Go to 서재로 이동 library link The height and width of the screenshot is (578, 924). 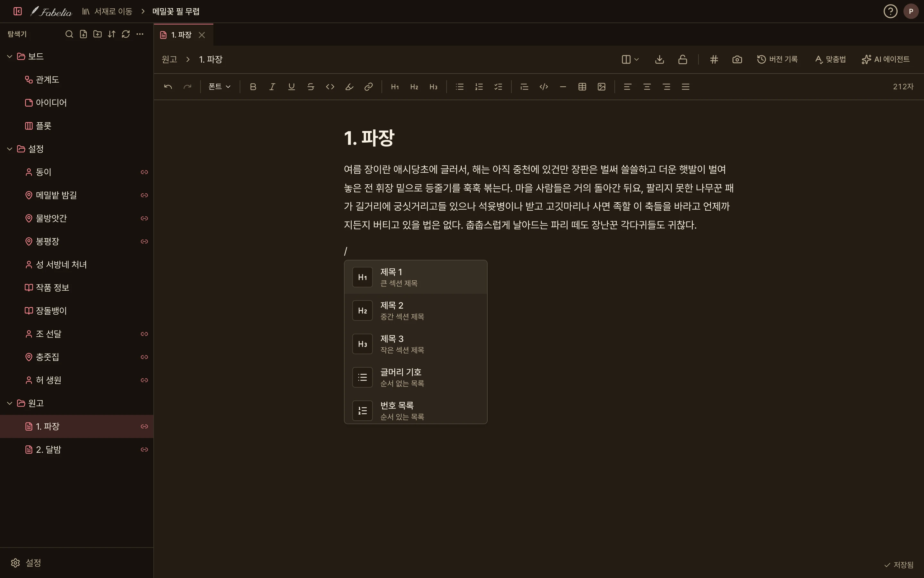tap(107, 12)
